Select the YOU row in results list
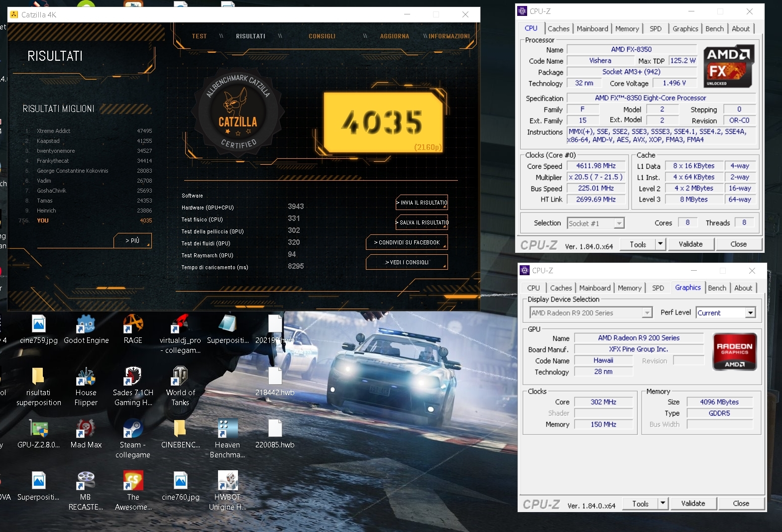782x532 pixels. click(x=86, y=220)
